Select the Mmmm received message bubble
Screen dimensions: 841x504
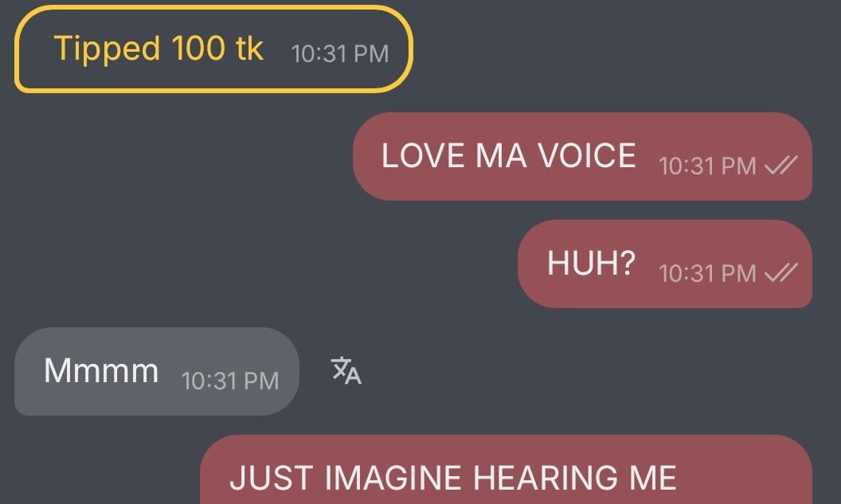[x=157, y=371]
